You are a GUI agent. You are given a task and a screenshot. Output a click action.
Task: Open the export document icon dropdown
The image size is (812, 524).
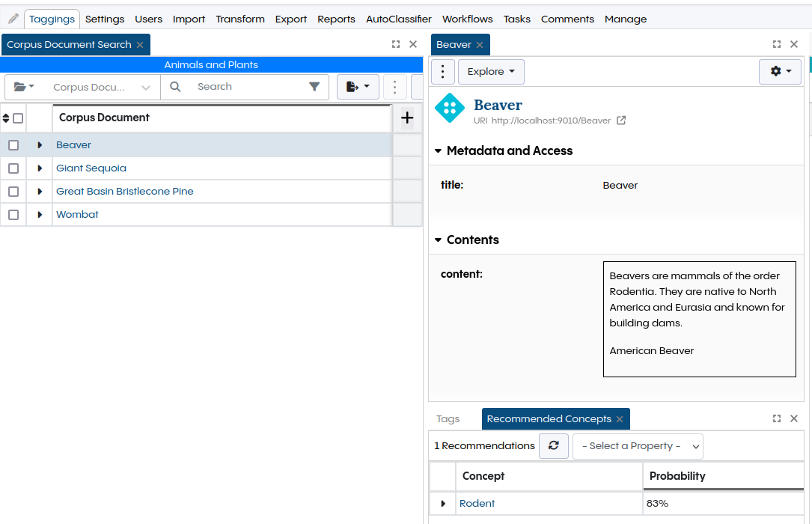pyautogui.click(x=358, y=87)
